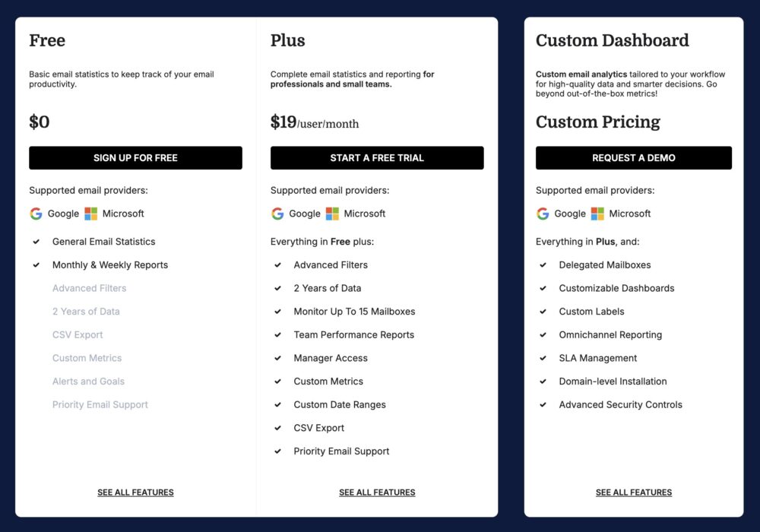Request a demo for Custom Dashboard
Image resolution: width=760 pixels, height=532 pixels.
point(634,158)
